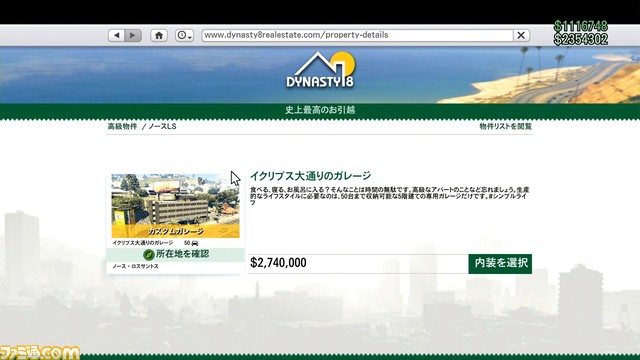This screenshot has height=360, width=640.
Task: Open the browser home page icon
Action: pos(159,36)
